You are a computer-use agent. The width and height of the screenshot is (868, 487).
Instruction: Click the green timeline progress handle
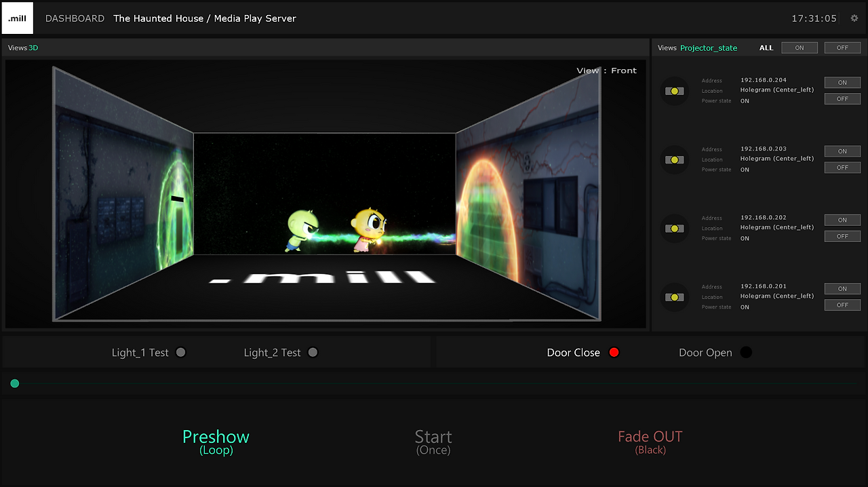(x=15, y=384)
